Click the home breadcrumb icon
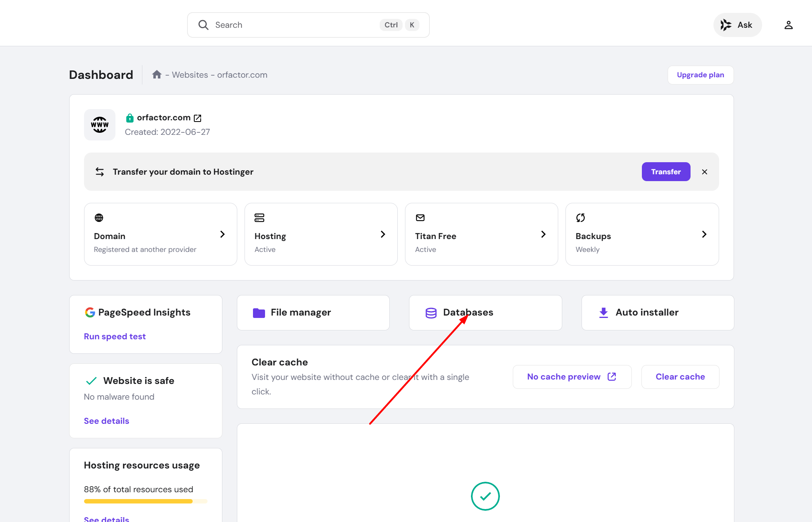The image size is (812, 522). [x=157, y=74]
